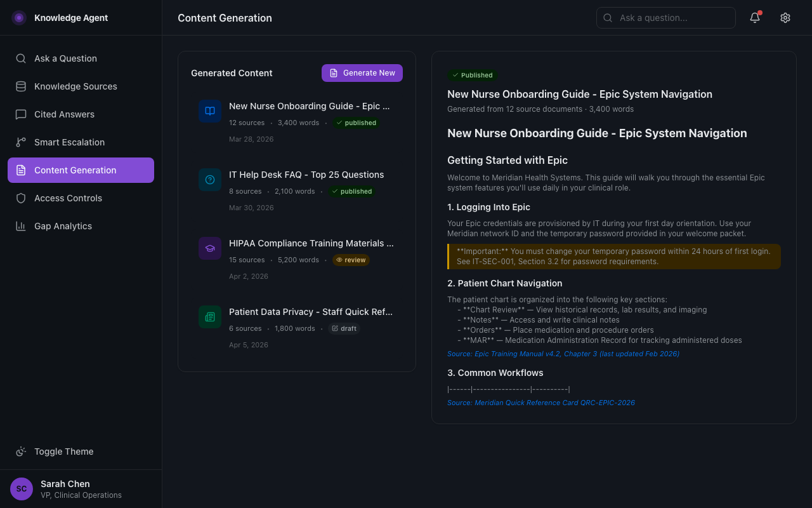View Gap Analytics chart icon
The image size is (812, 508).
[21, 226]
